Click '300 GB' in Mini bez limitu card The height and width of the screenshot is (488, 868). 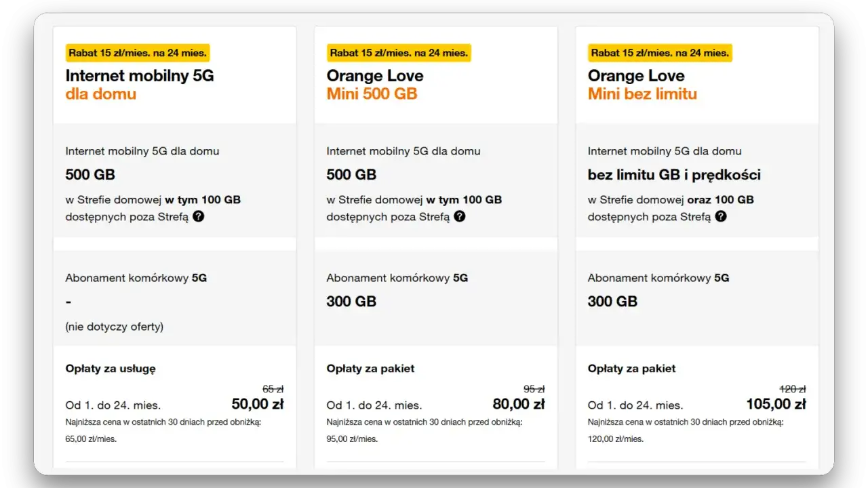(612, 301)
